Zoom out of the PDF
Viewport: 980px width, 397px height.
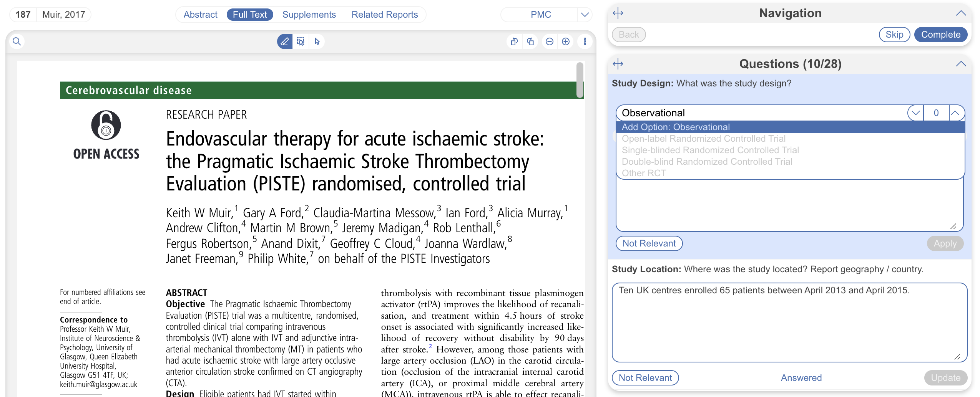coord(550,41)
